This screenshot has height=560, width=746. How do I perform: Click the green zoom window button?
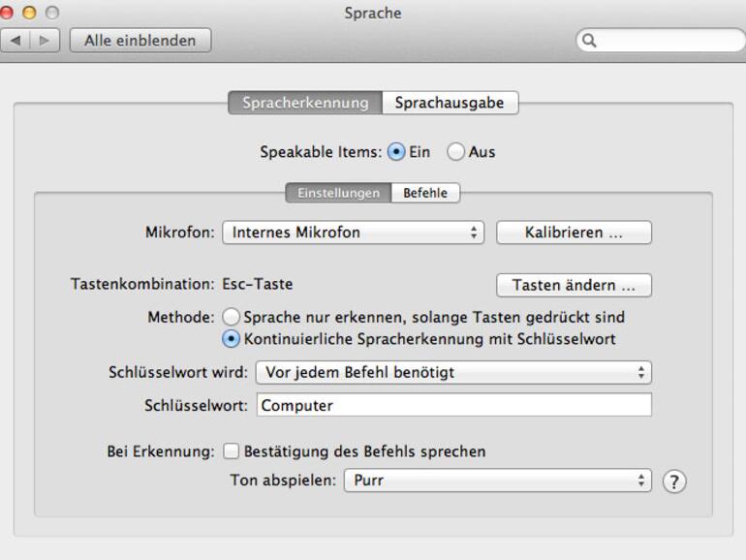pos(51,14)
